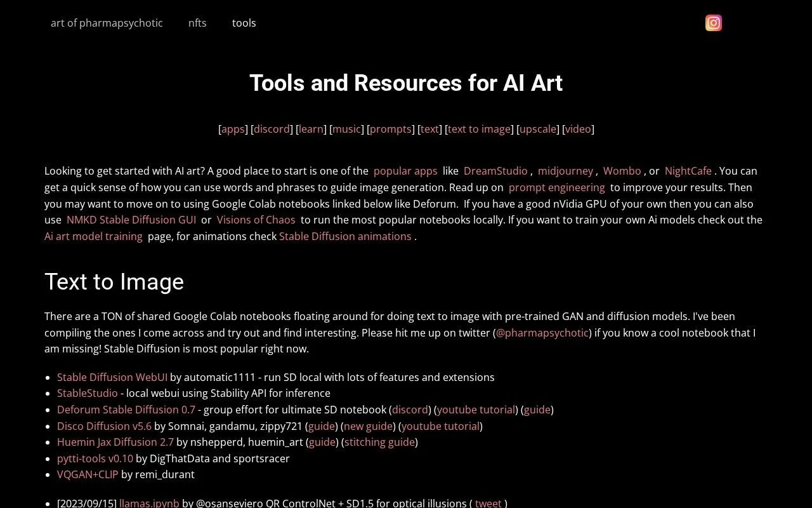Image resolution: width=812 pixels, height=508 pixels.
Task: Open the Wombo link
Action: pyautogui.click(x=622, y=171)
